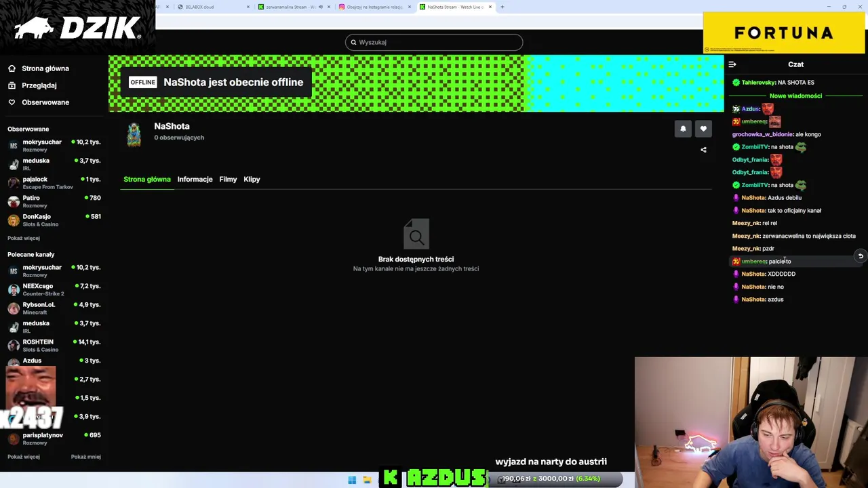The width and height of the screenshot is (868, 488).
Task: Click the heart follow button on NaShota channel
Action: [x=703, y=129]
